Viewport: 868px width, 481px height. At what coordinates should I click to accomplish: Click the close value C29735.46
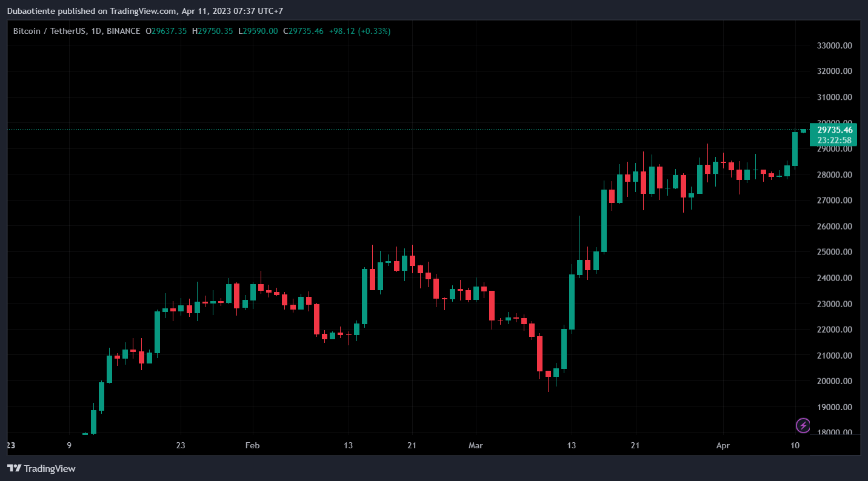(x=304, y=31)
